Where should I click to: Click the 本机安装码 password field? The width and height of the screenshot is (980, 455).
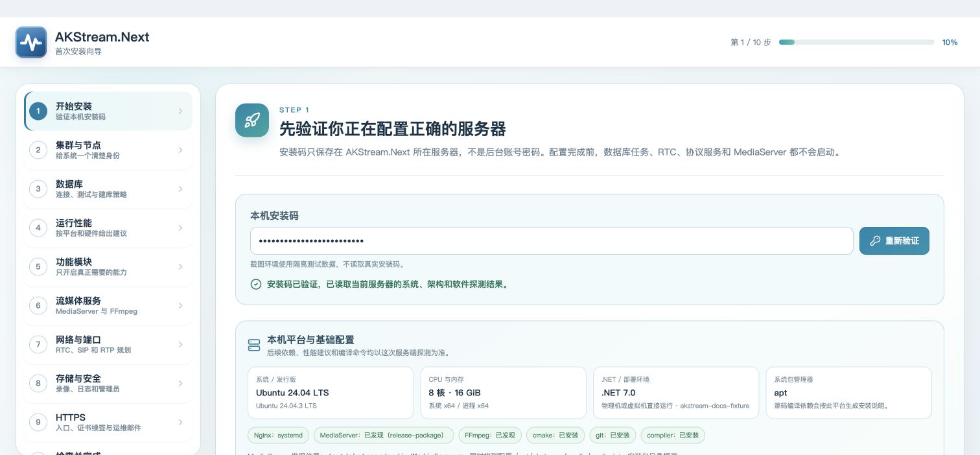[552, 240]
